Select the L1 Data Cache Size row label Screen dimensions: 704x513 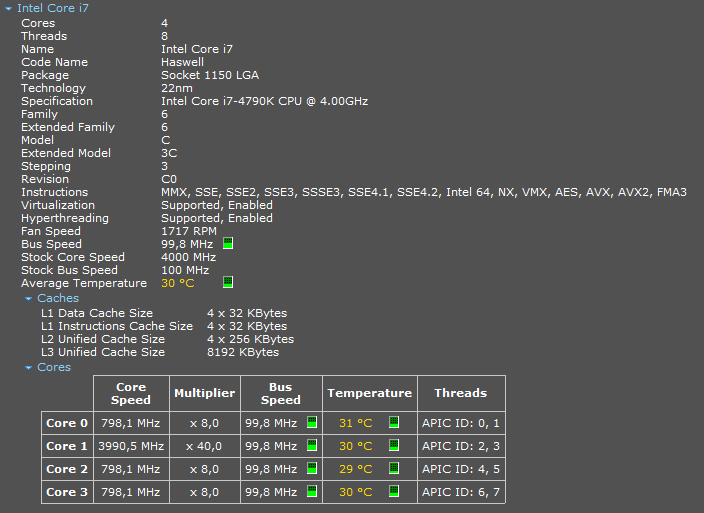(x=97, y=313)
